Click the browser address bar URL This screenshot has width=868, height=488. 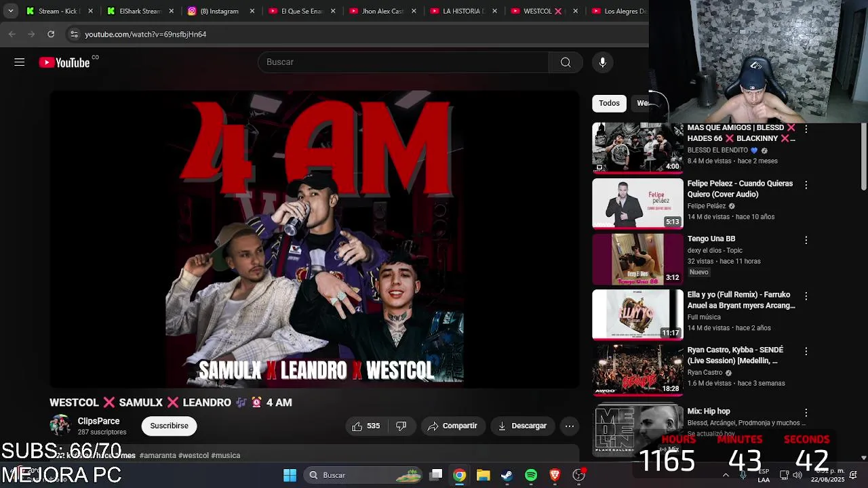tap(145, 34)
